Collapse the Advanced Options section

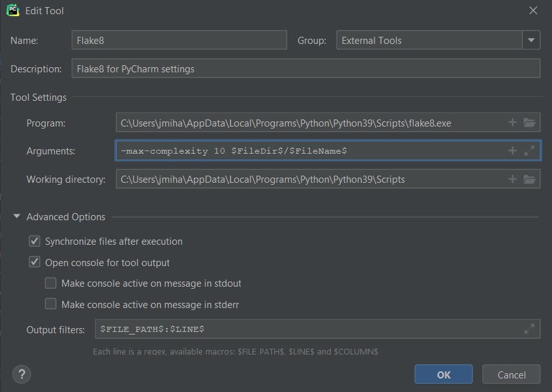[17, 216]
